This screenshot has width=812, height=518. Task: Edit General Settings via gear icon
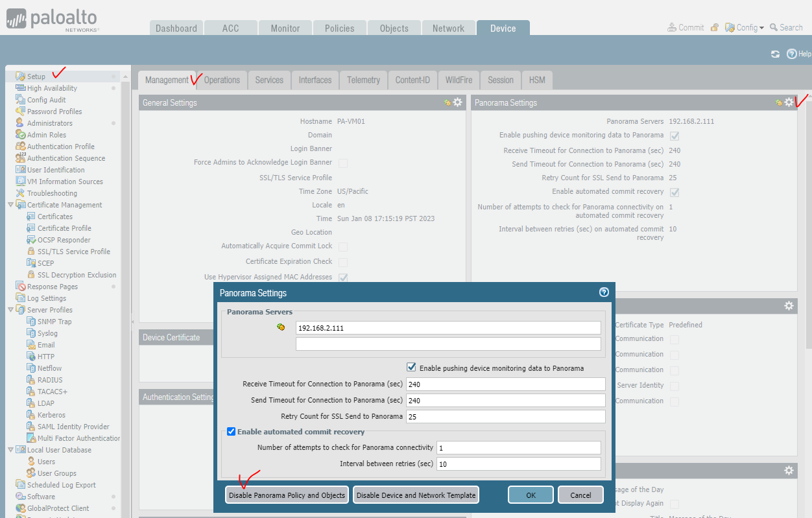point(458,102)
